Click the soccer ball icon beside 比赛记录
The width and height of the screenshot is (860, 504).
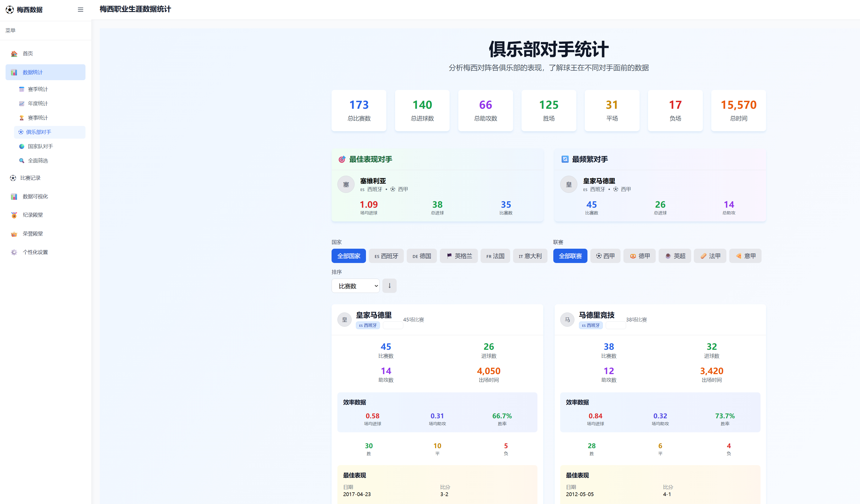point(13,178)
